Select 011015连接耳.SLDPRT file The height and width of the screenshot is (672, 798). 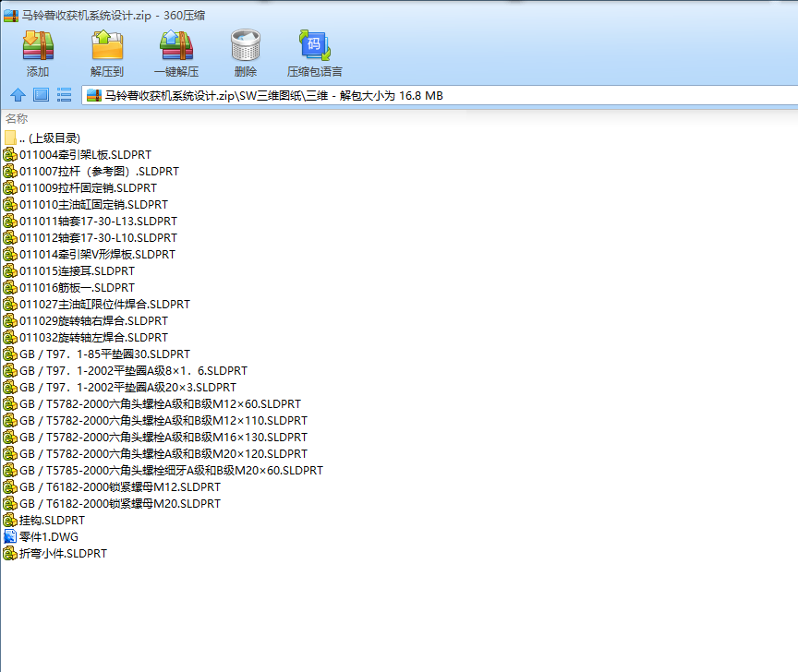pos(68,271)
